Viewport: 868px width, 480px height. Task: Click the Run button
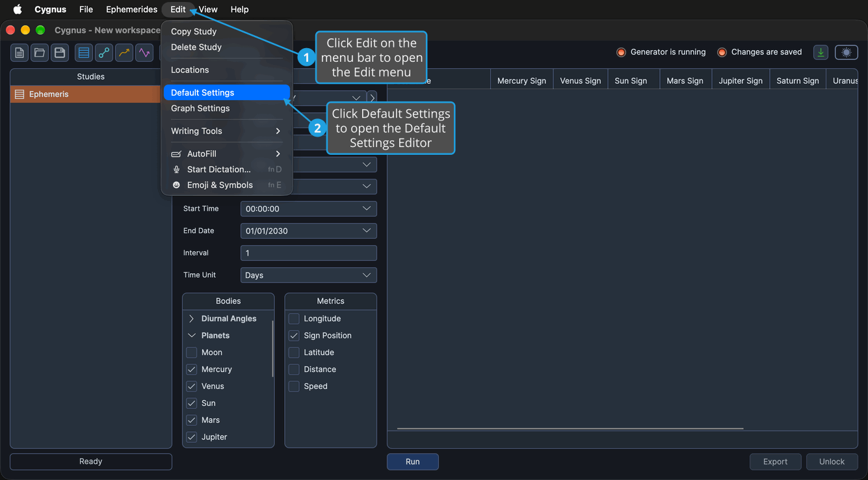tap(413, 462)
